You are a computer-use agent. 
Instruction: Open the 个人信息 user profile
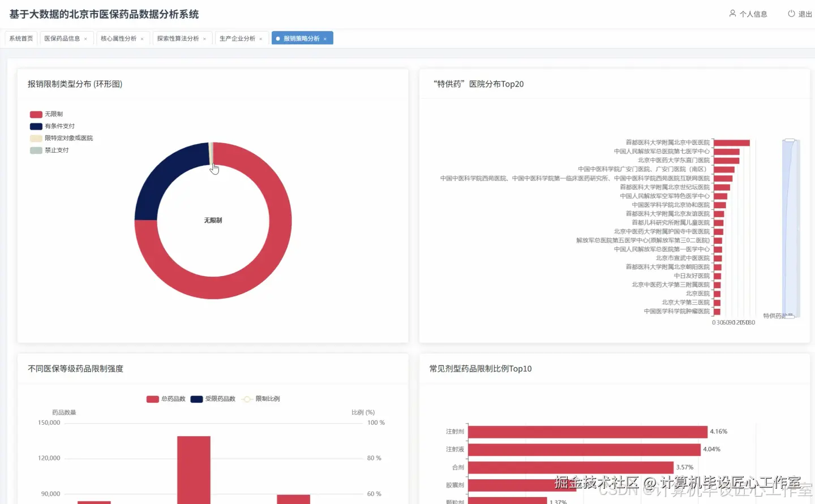pos(748,14)
